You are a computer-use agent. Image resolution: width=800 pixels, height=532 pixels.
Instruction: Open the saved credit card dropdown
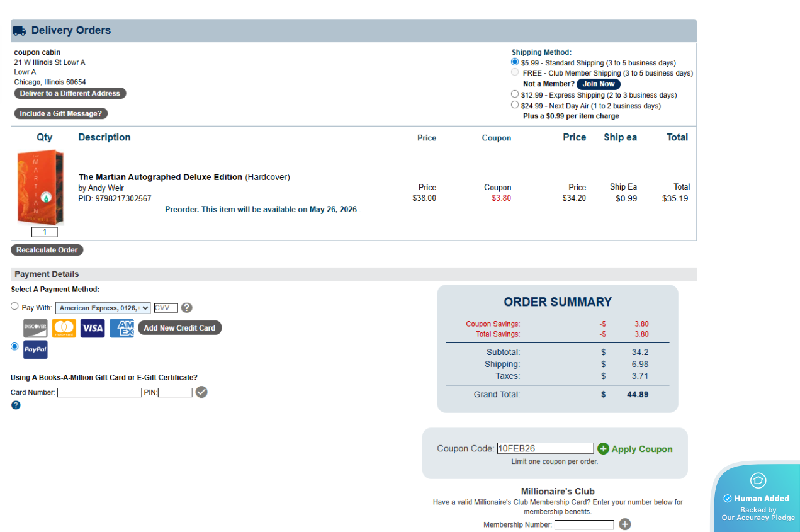[103, 308]
